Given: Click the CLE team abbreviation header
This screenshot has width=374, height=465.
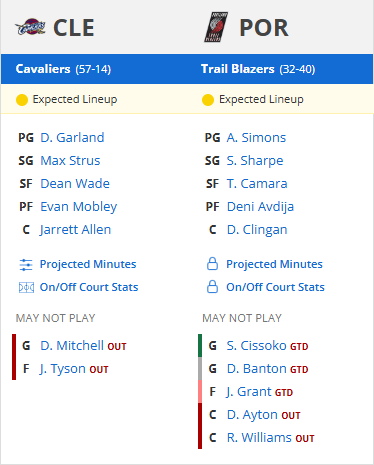Looking at the screenshot, I should coord(74,27).
